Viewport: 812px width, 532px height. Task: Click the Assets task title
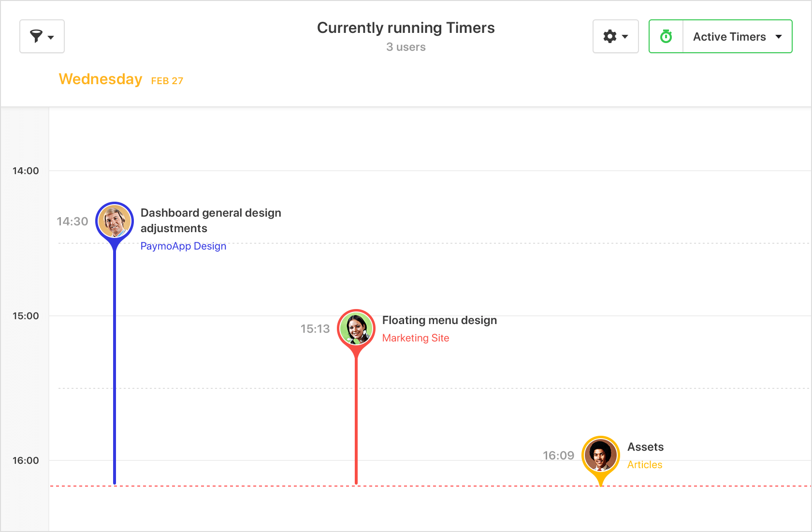click(645, 447)
